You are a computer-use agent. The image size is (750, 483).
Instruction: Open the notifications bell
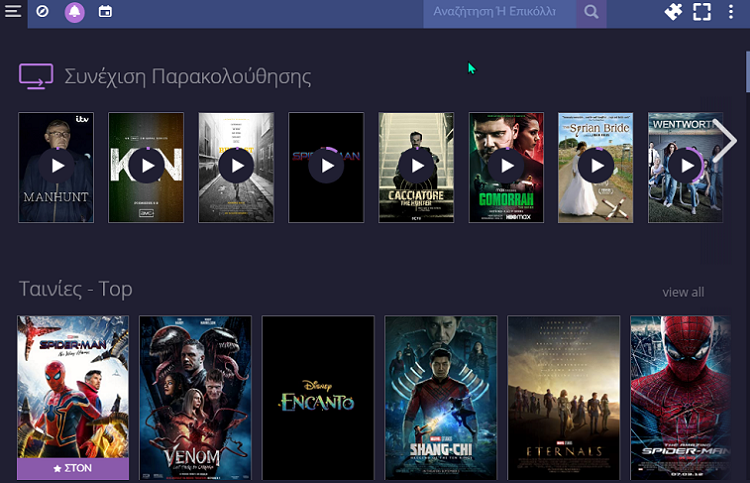[x=75, y=12]
